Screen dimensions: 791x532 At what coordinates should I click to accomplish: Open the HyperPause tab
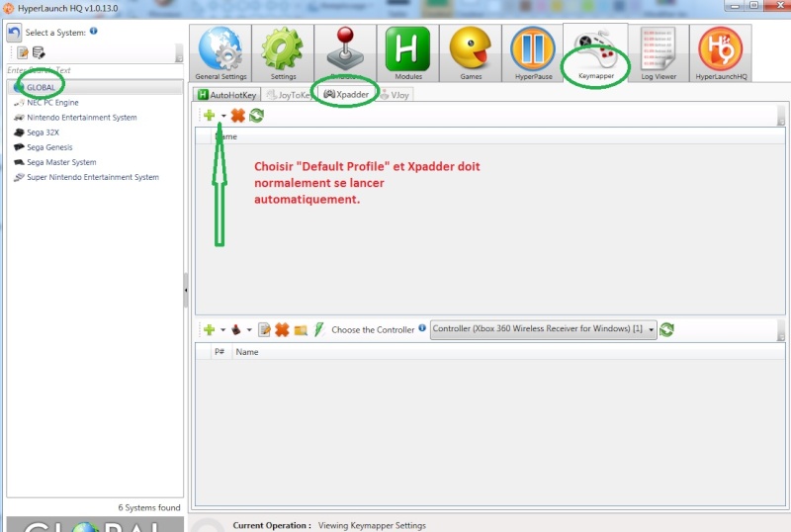[x=533, y=53]
